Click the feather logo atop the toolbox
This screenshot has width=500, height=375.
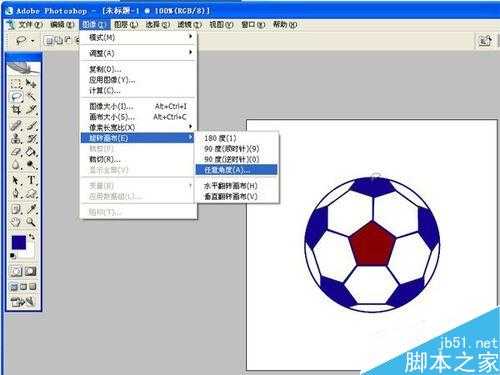24,67
